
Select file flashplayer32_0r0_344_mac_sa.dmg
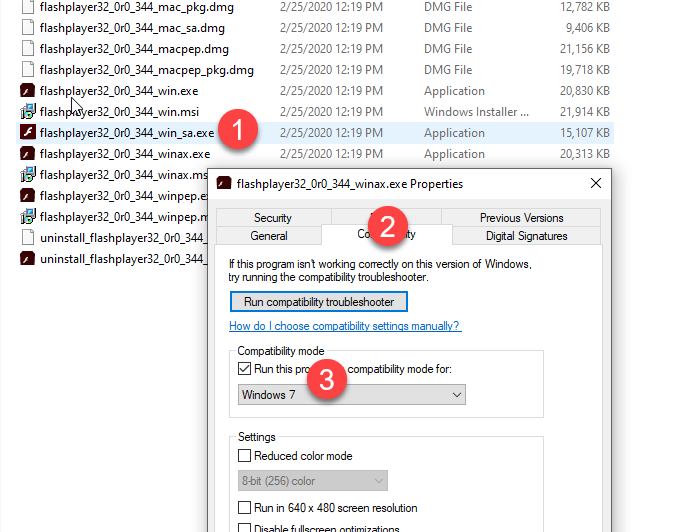click(x=132, y=28)
